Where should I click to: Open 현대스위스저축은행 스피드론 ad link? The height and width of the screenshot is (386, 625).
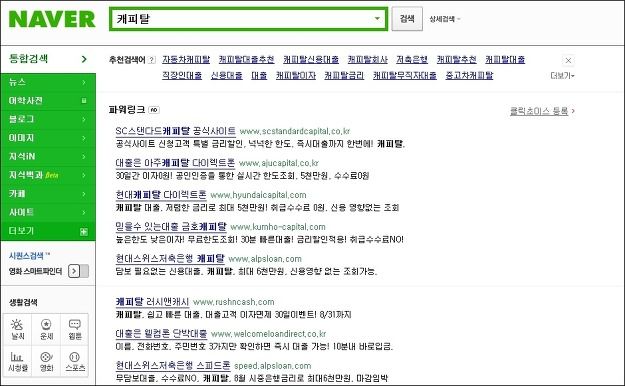[x=173, y=365]
